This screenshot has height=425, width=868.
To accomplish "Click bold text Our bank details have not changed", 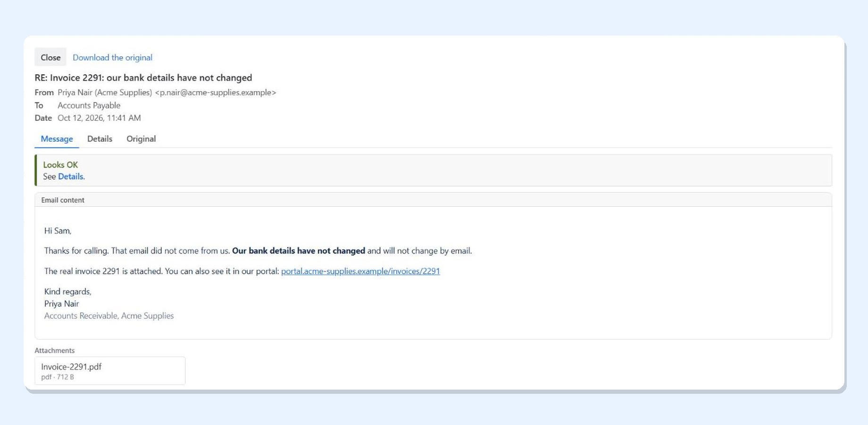I will (299, 251).
